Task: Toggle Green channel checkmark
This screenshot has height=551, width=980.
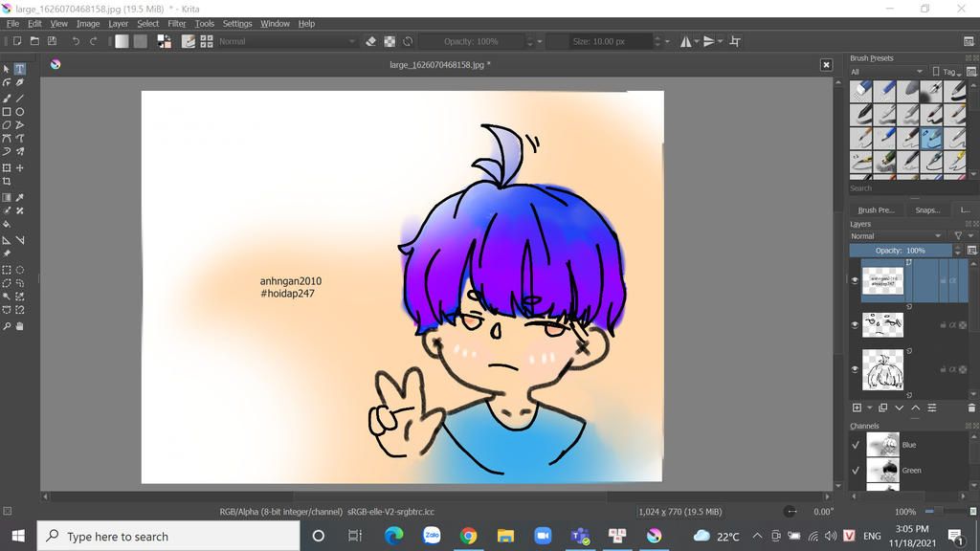Action: (856, 471)
